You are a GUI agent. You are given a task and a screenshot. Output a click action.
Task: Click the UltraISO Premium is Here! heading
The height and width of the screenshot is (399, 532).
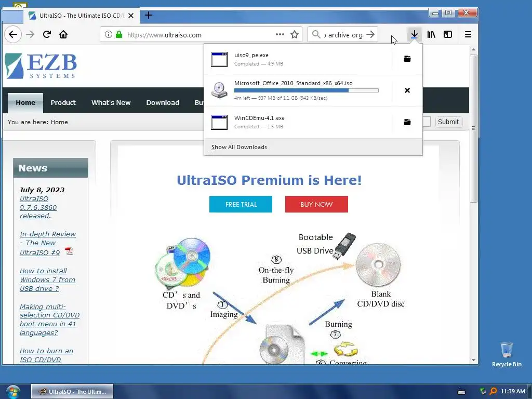[269, 180]
